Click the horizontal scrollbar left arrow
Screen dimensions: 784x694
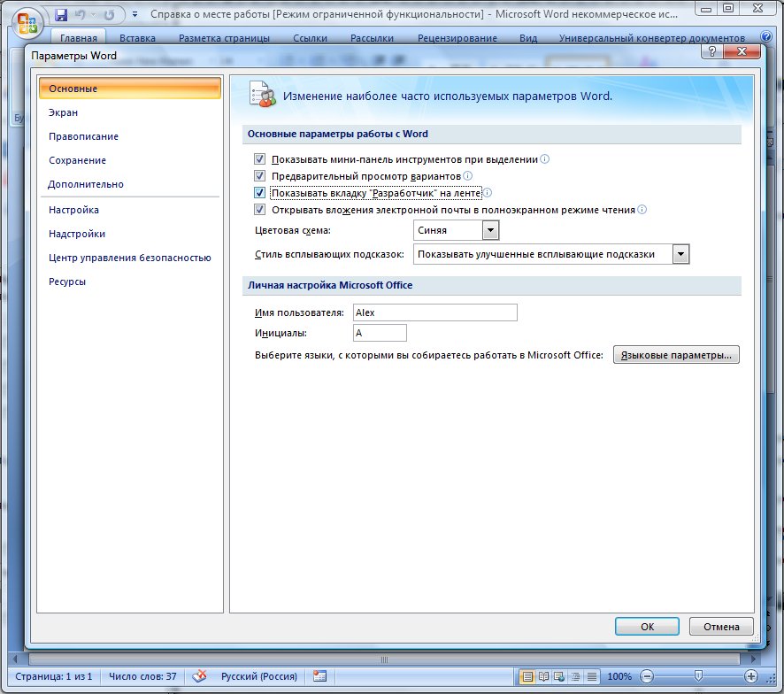click(15, 659)
